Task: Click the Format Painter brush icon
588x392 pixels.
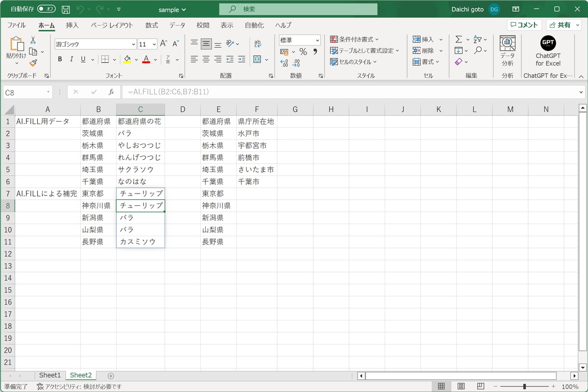Action: tap(33, 63)
